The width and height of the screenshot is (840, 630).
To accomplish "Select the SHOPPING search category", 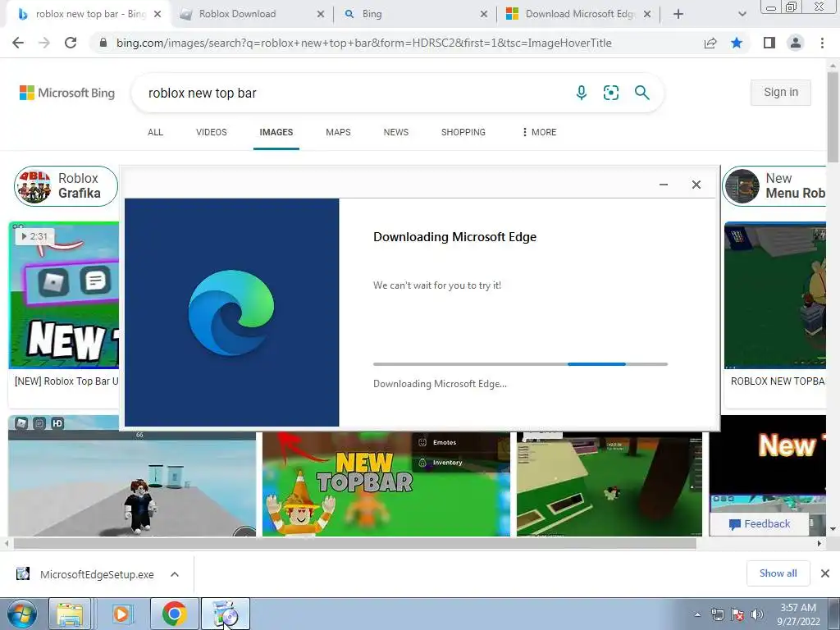I will point(463,132).
